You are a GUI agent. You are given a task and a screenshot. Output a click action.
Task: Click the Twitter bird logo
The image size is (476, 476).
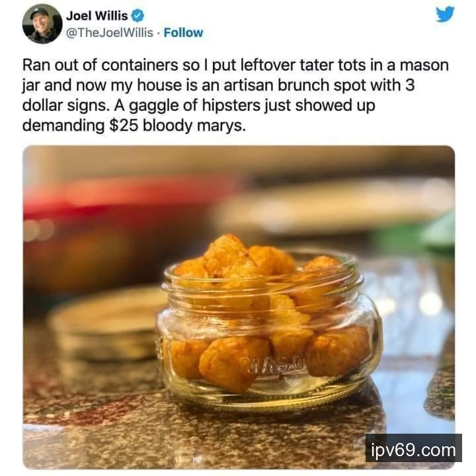click(x=445, y=14)
